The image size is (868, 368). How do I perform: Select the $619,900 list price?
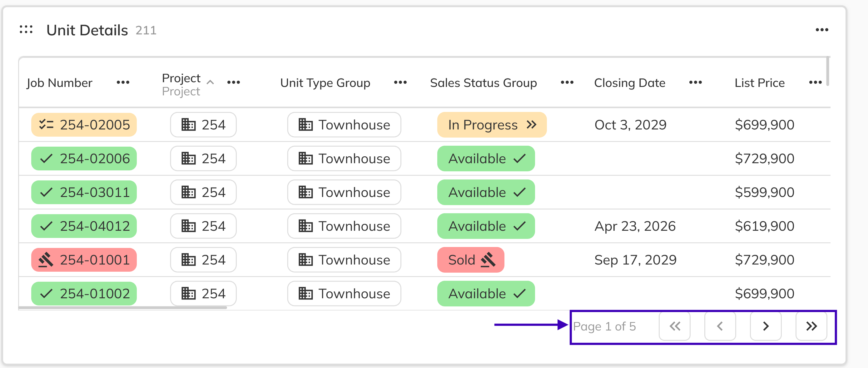click(765, 226)
